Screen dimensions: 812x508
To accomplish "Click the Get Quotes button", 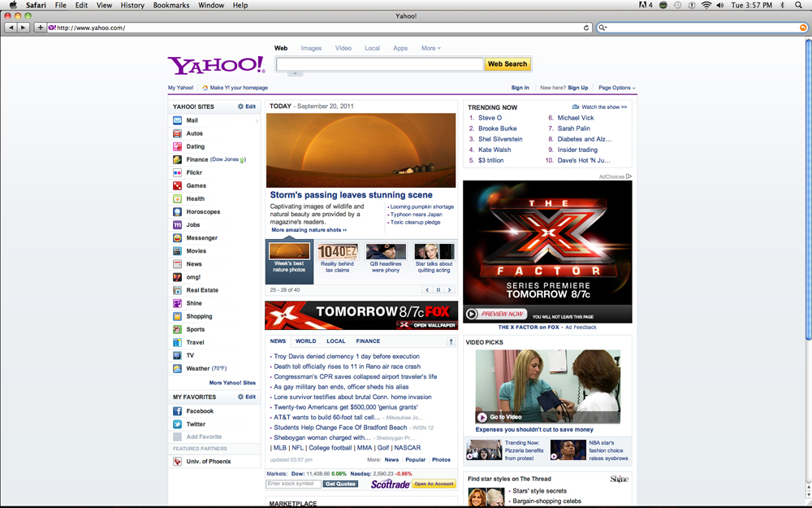I will [x=340, y=484].
